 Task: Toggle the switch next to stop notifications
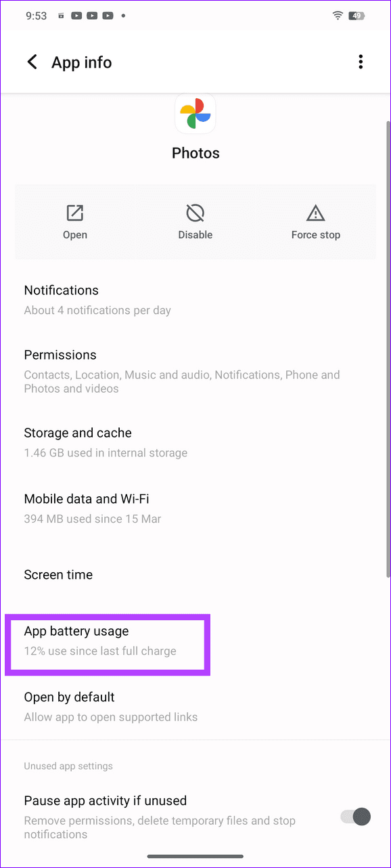coord(354,817)
